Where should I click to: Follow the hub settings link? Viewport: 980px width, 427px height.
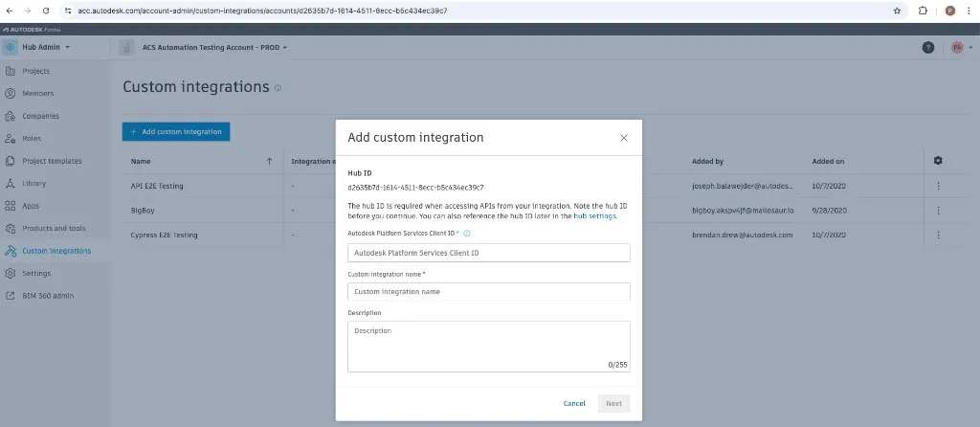(x=595, y=215)
